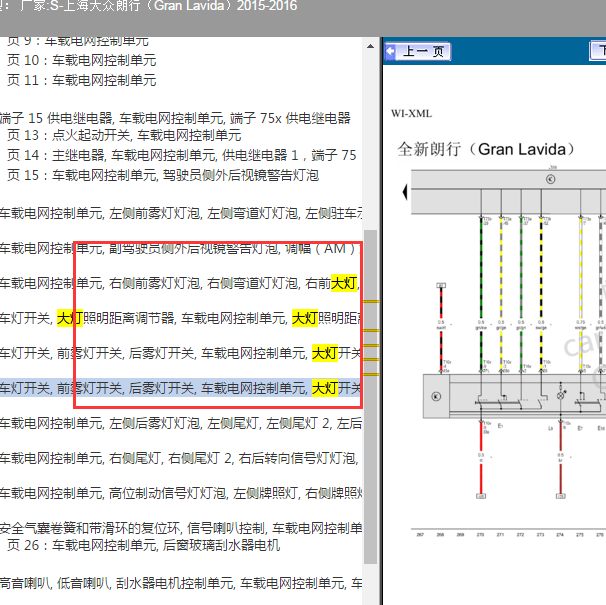Click the highlighted blue 车灯开关 row
The width and height of the screenshot is (606, 605).
click(x=181, y=388)
